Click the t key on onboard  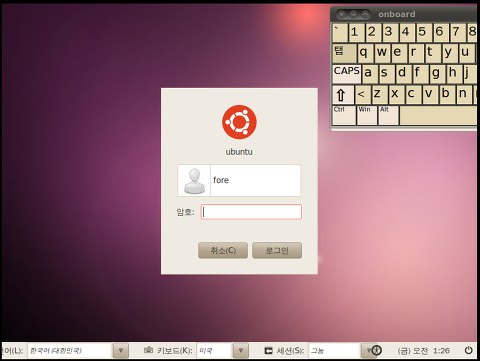pos(433,54)
